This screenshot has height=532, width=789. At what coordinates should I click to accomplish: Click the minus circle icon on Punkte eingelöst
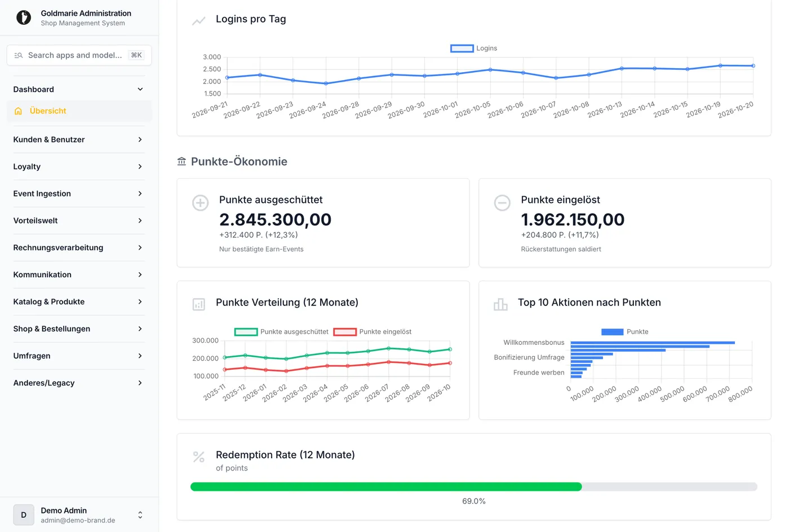(x=502, y=202)
